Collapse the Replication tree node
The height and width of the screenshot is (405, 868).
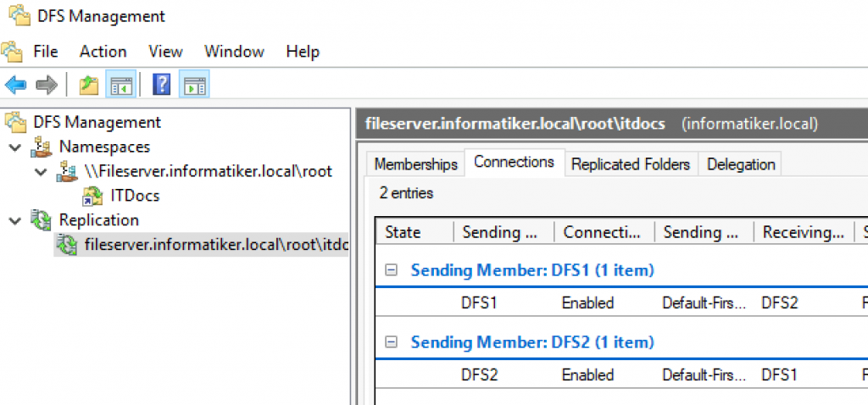pos(15,221)
